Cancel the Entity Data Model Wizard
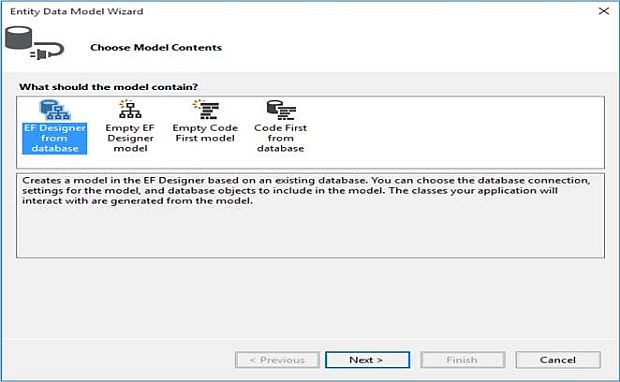 (x=558, y=360)
